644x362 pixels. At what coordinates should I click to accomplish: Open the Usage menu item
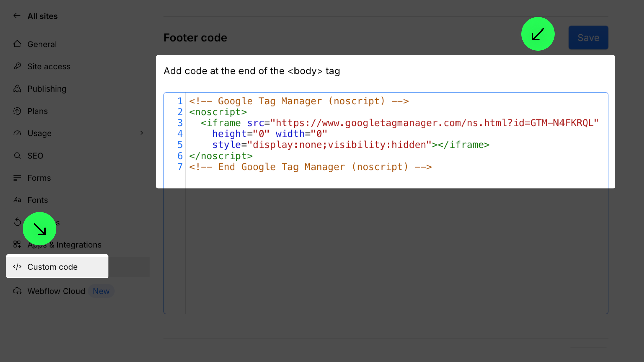(x=39, y=133)
